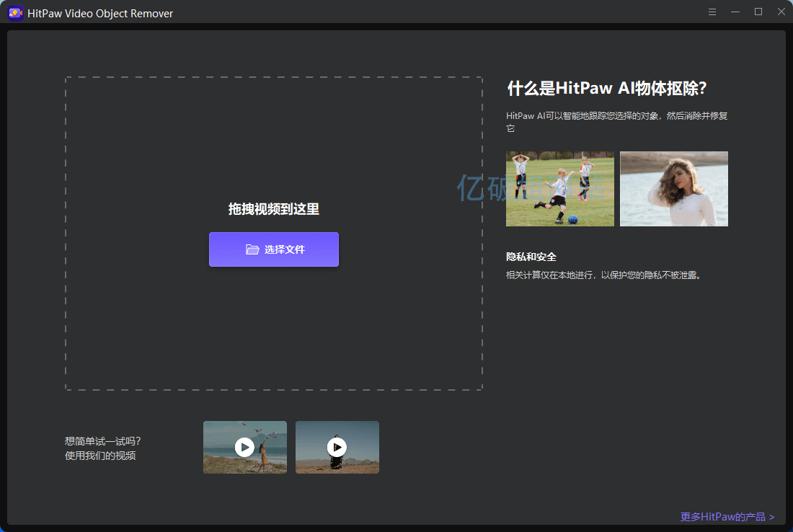This screenshot has height=532, width=793.
Task: Click the 选择文件 button to pick a file
Action: coord(273,249)
